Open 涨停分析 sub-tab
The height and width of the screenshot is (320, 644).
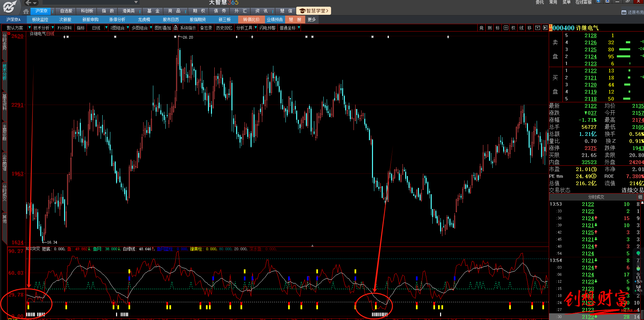click(x=117, y=19)
